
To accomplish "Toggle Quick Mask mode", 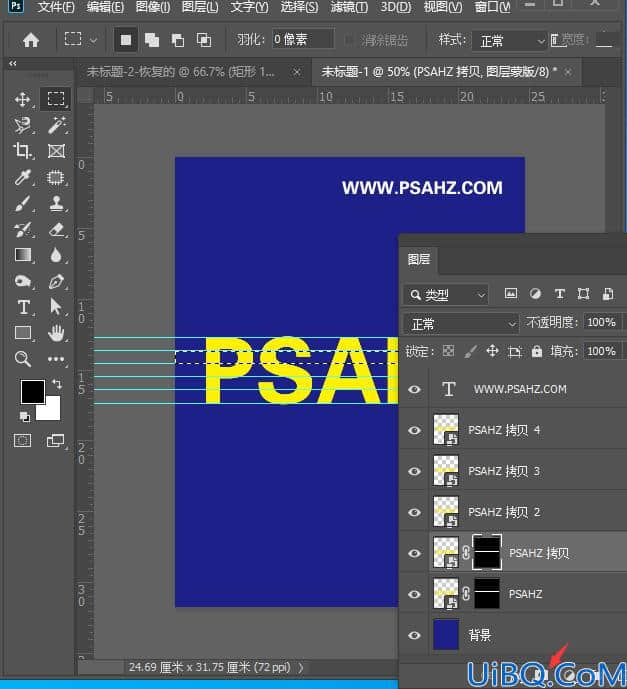I will point(22,440).
